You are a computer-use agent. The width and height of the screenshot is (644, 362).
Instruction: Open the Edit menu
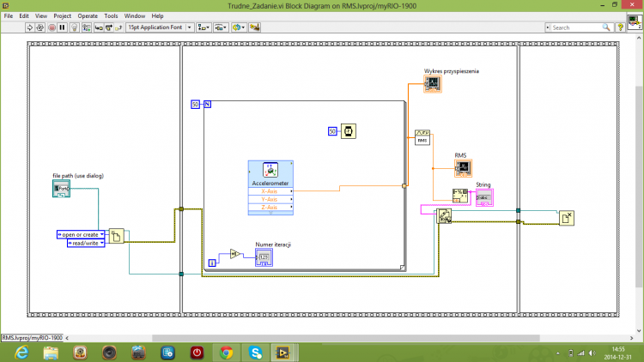24,16
